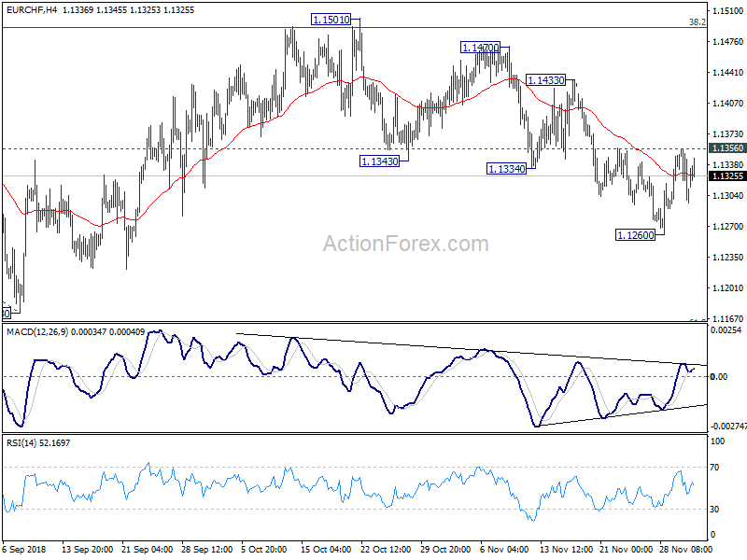The width and height of the screenshot is (747, 560).
Task: Click the RSI 100 scale label
Action: 717,441
